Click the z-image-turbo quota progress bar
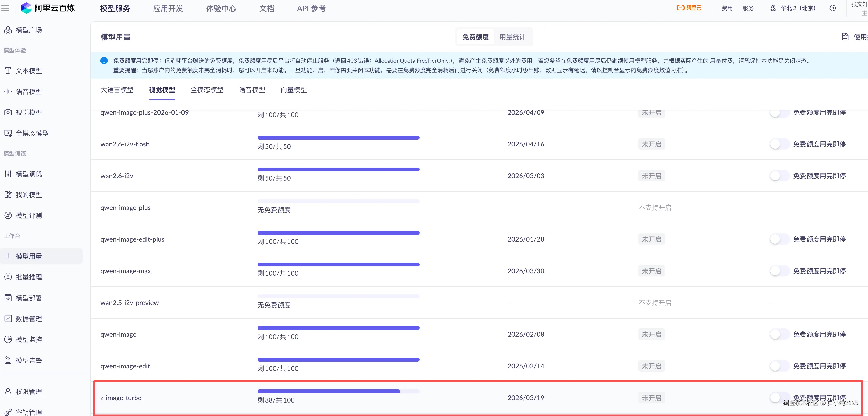The height and width of the screenshot is (416, 868). tap(338, 391)
